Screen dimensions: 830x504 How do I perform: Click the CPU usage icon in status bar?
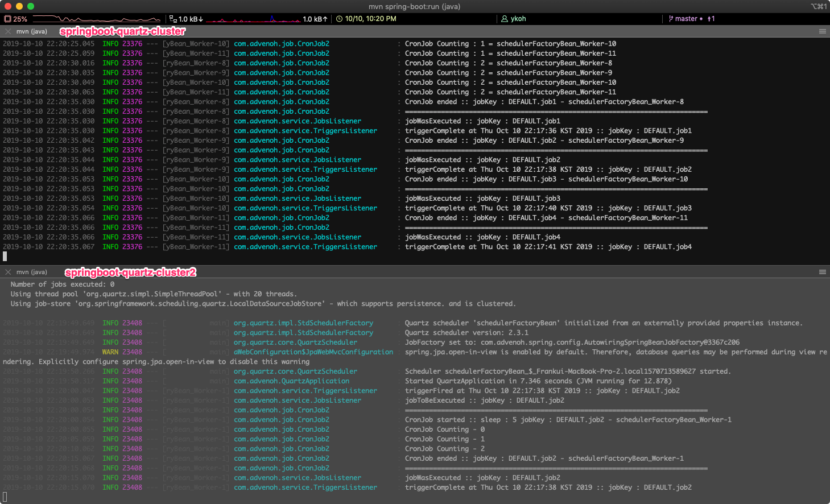coord(8,19)
